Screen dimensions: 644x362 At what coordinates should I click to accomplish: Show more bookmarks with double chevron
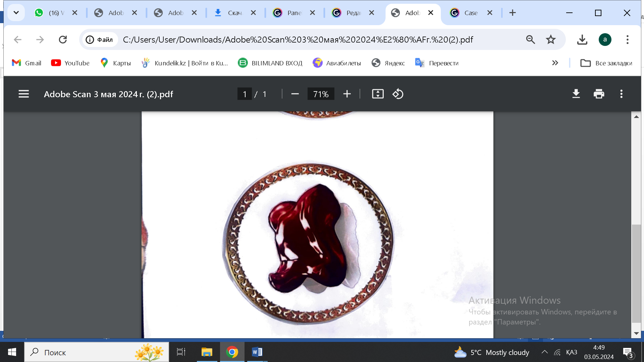pos(555,63)
